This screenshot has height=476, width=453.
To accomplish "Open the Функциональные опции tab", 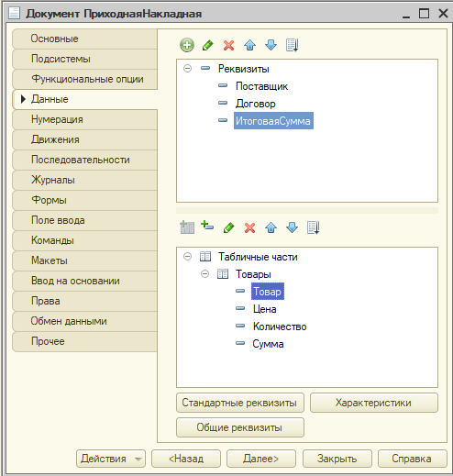I will (x=84, y=79).
